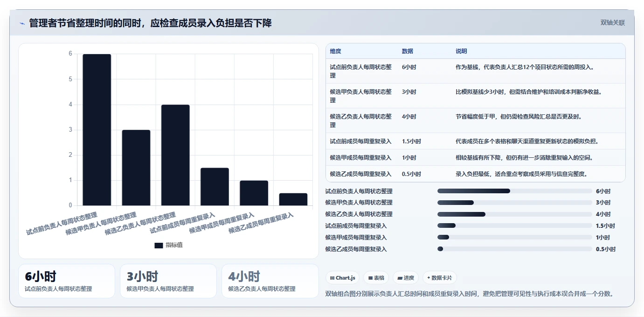Select the 6小时 stat card
Screen dimensions: 644x317
[67, 281]
